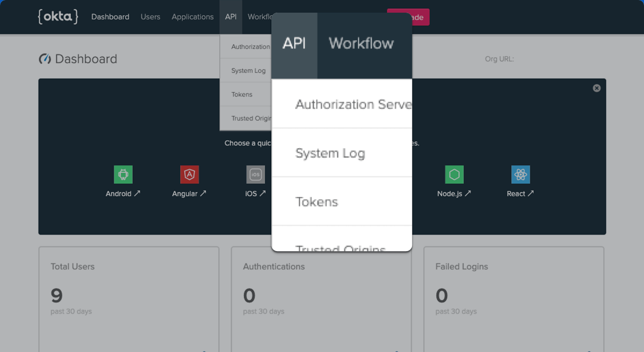The width and height of the screenshot is (644, 352).
Task: Click the Authentications card heading
Action: coord(274,267)
